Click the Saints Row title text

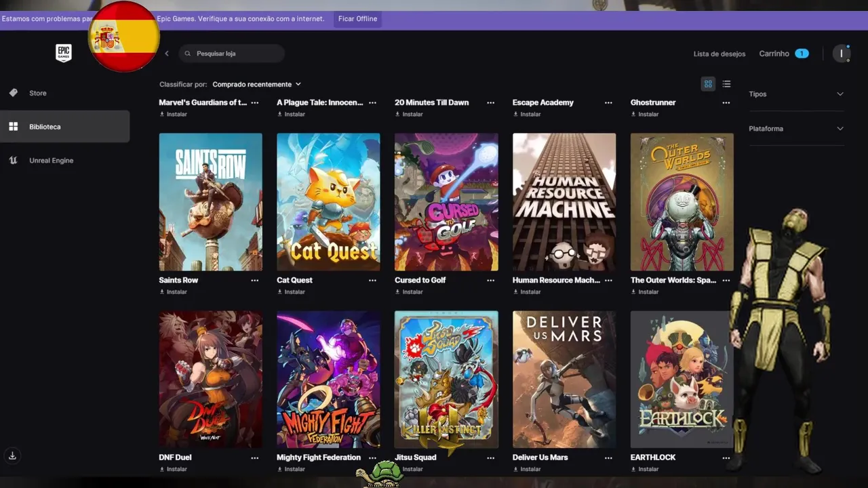click(x=178, y=281)
